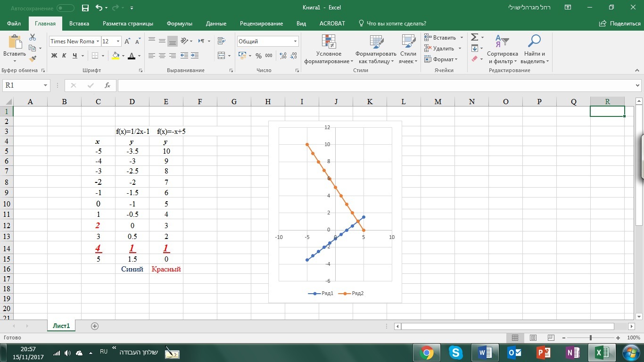
Task: Click the Format Painter brush icon
Action: click(x=33, y=59)
